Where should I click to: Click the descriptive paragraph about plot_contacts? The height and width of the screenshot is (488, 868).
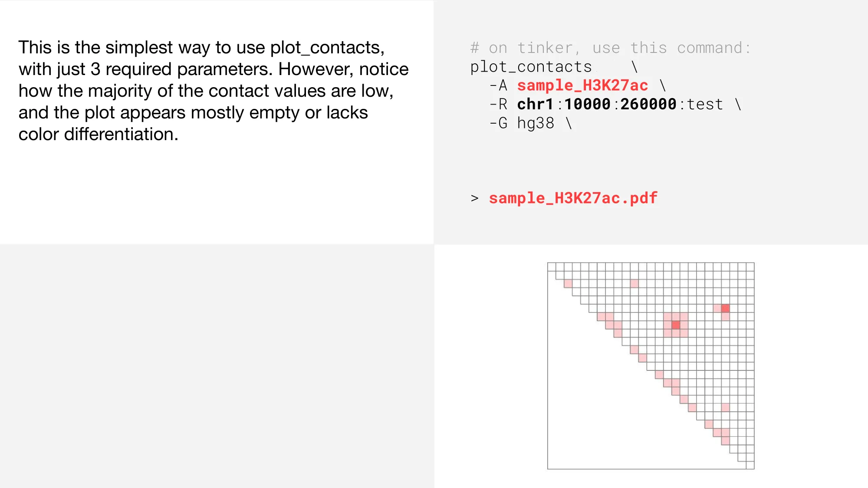point(214,91)
